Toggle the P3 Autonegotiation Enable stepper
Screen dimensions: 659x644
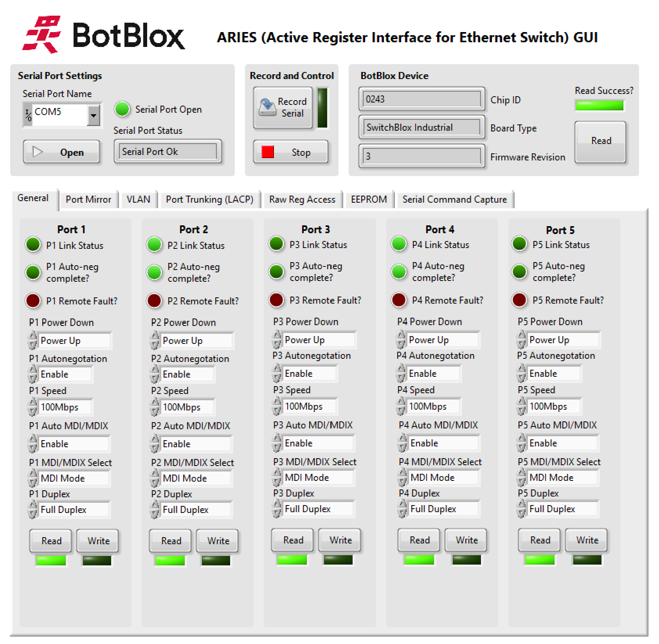277,373
